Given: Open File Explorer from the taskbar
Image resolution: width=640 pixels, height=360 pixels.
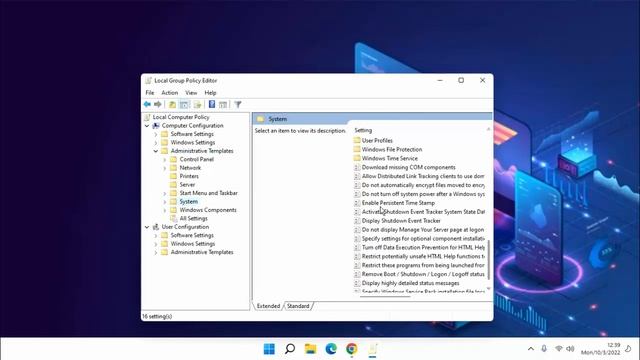Looking at the screenshot, I should point(311,349).
